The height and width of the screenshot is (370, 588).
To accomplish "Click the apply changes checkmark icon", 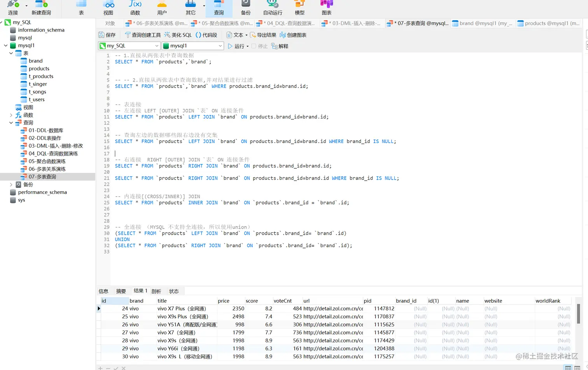I will click(116, 368).
